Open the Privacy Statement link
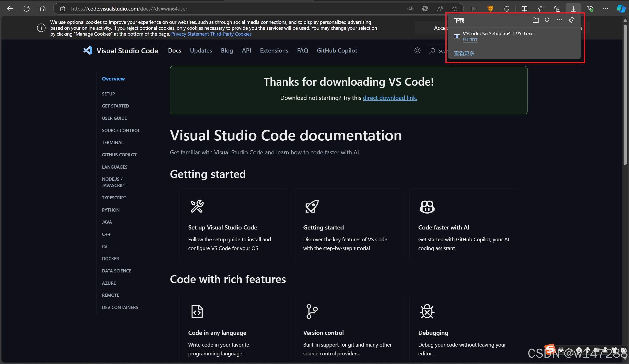Image resolution: width=629 pixels, height=364 pixels. [190, 34]
